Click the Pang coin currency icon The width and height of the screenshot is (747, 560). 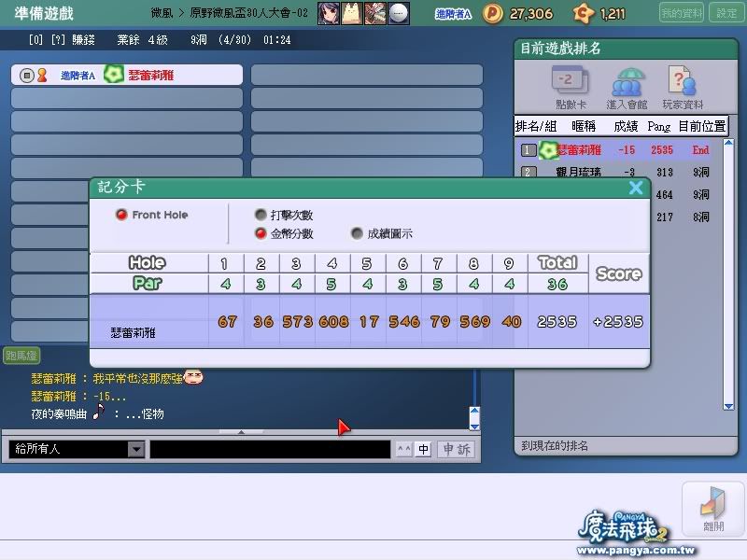click(493, 14)
